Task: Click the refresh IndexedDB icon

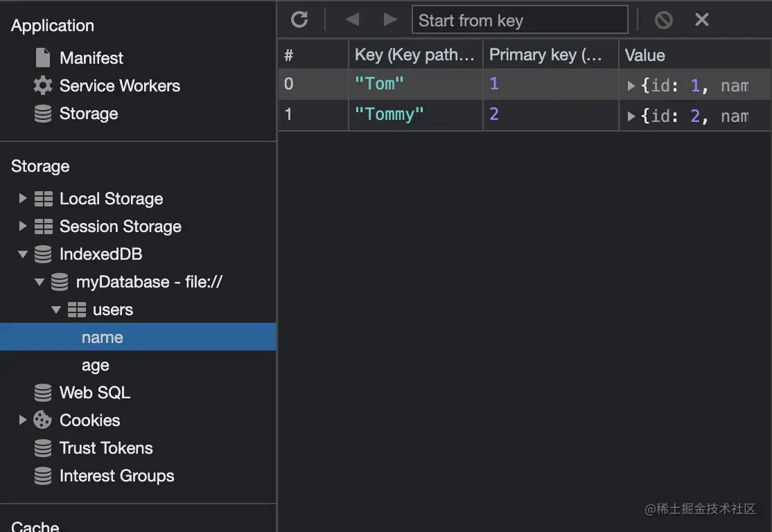Action: coord(299,19)
